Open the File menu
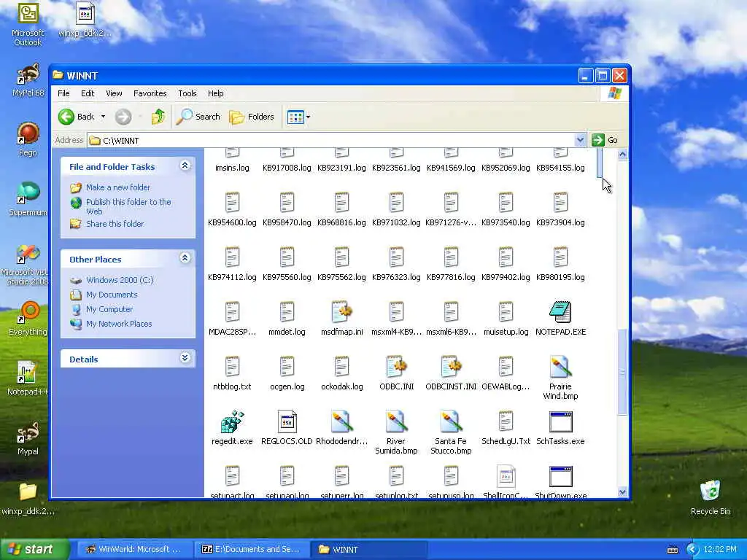This screenshot has width=747, height=560. tap(63, 93)
